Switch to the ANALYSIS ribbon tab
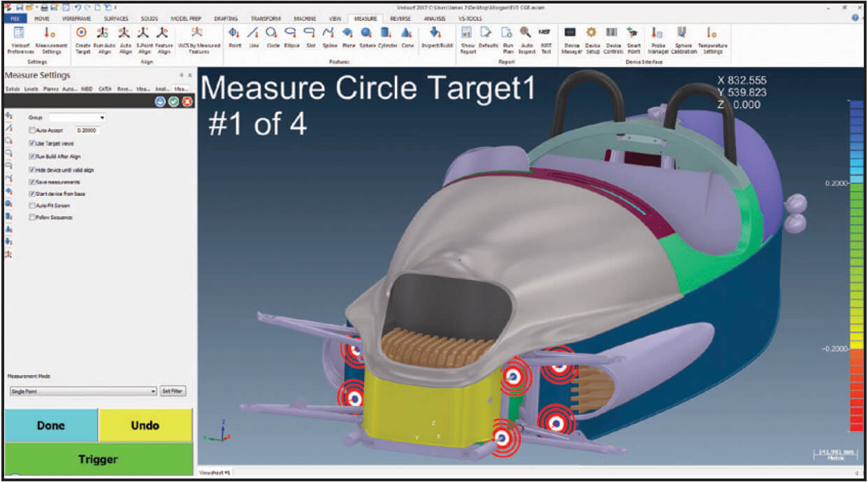Screen dimensions: 868x482 tap(434, 18)
